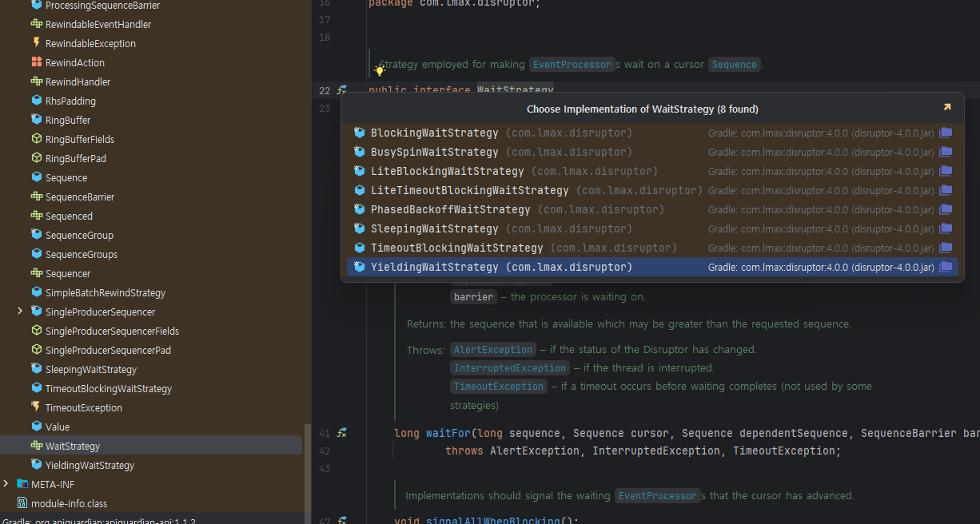This screenshot has width=980, height=524.
Task: Expand the SingleProducerSequencer tree node
Action: tap(20, 312)
